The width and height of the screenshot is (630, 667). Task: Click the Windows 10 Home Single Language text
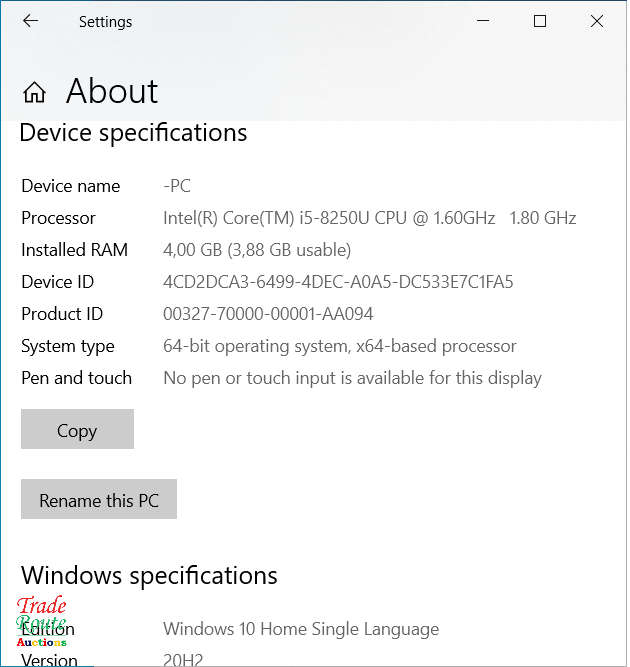[301, 629]
